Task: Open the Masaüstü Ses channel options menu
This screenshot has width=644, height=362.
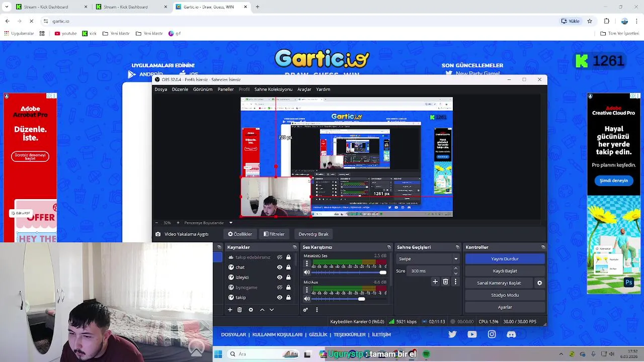Action: (x=307, y=263)
